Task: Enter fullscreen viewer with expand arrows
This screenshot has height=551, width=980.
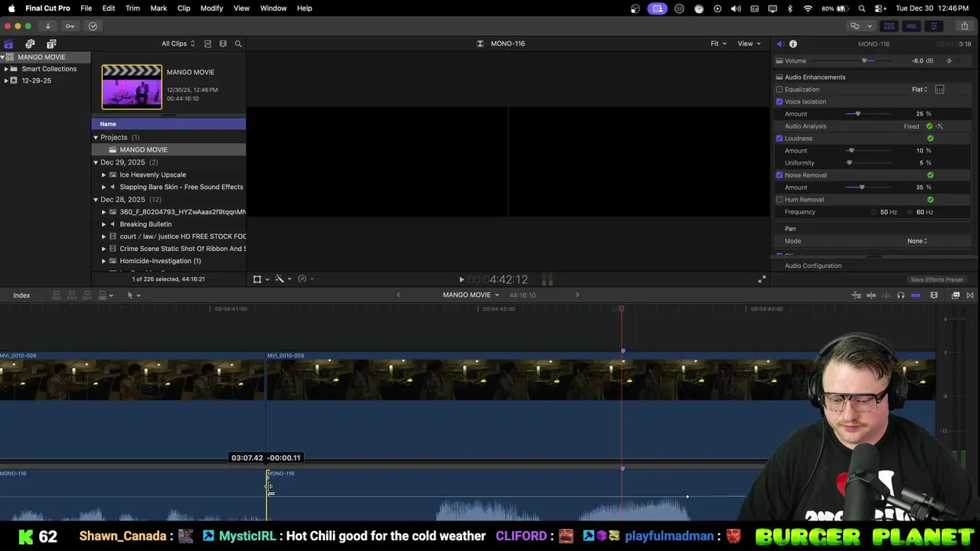Action: tap(762, 280)
